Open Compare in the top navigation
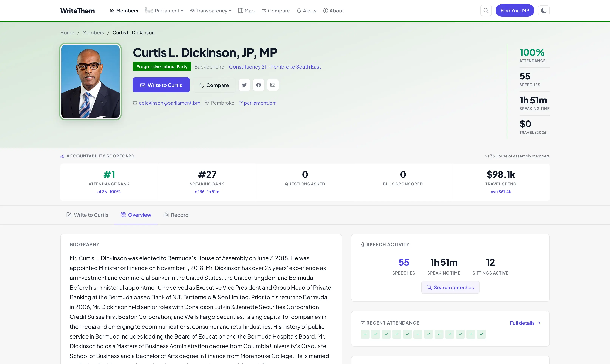The width and height of the screenshot is (610, 364). (x=275, y=11)
